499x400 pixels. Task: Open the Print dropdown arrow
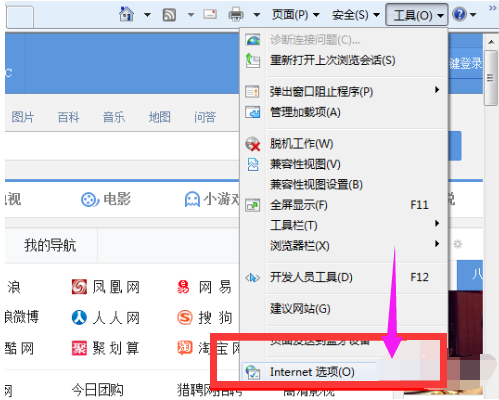256,15
